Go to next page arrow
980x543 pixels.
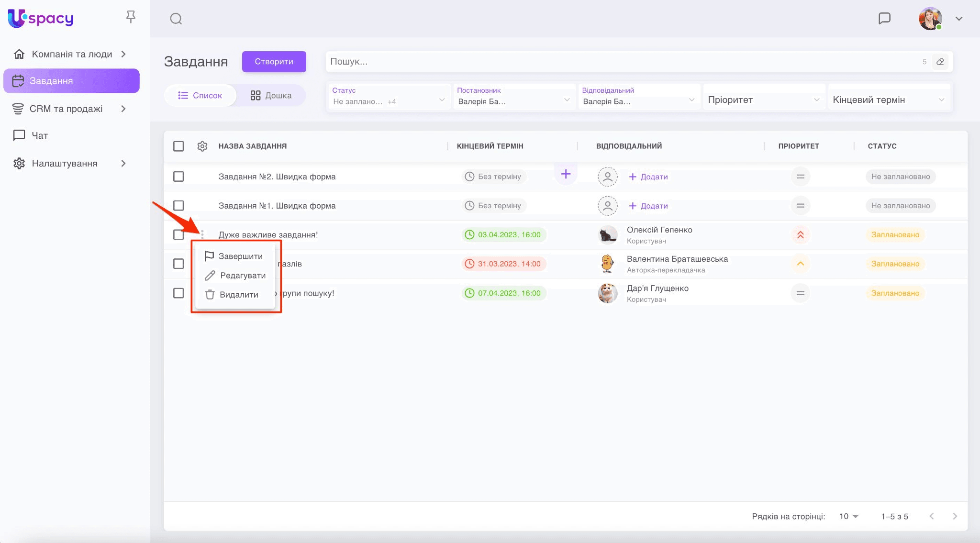[955, 516]
